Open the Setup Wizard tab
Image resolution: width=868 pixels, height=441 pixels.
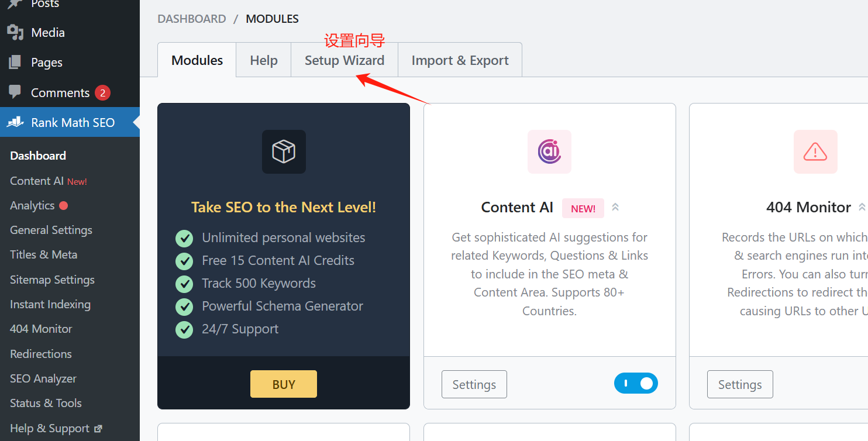pyautogui.click(x=345, y=60)
